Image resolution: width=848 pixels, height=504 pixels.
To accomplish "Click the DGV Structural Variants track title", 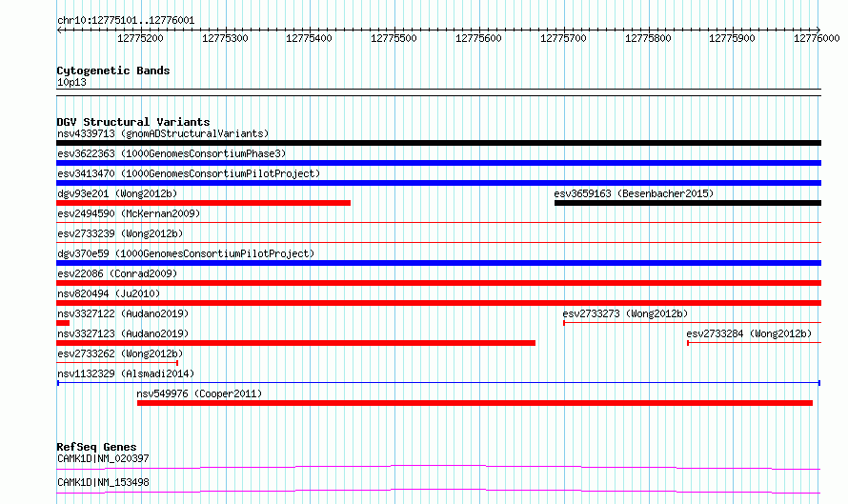I will coord(133,122).
